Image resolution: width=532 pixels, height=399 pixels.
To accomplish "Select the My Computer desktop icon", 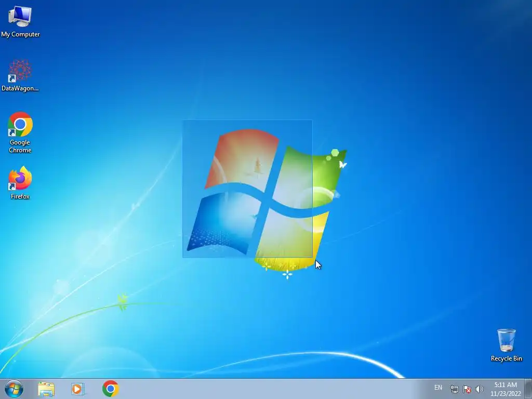I will pos(20,21).
